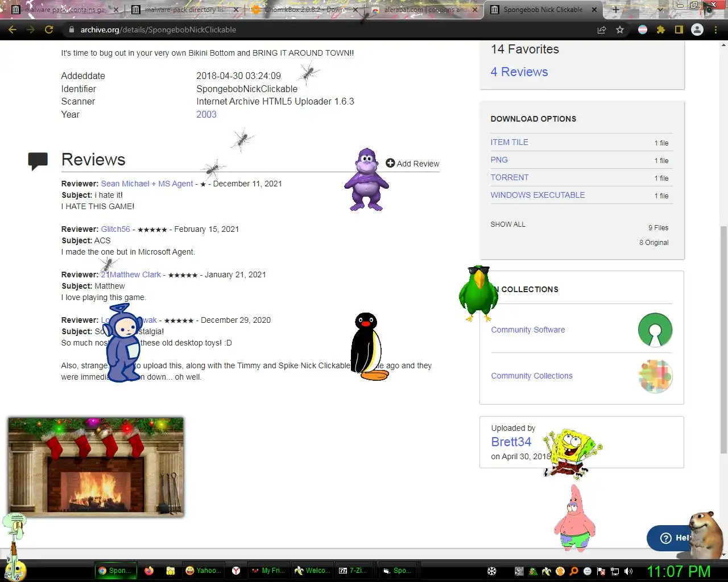Click the Christmas fireplace stockings window
728x582 pixels.
click(96, 466)
